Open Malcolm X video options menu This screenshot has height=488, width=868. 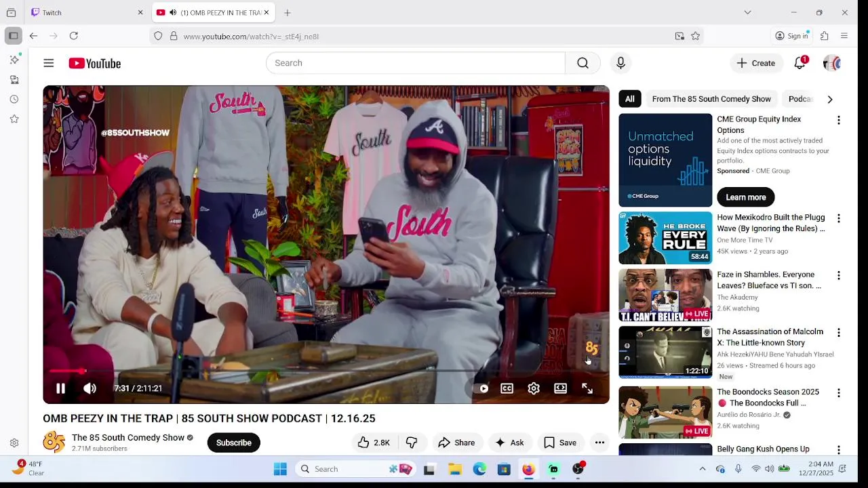839,332
